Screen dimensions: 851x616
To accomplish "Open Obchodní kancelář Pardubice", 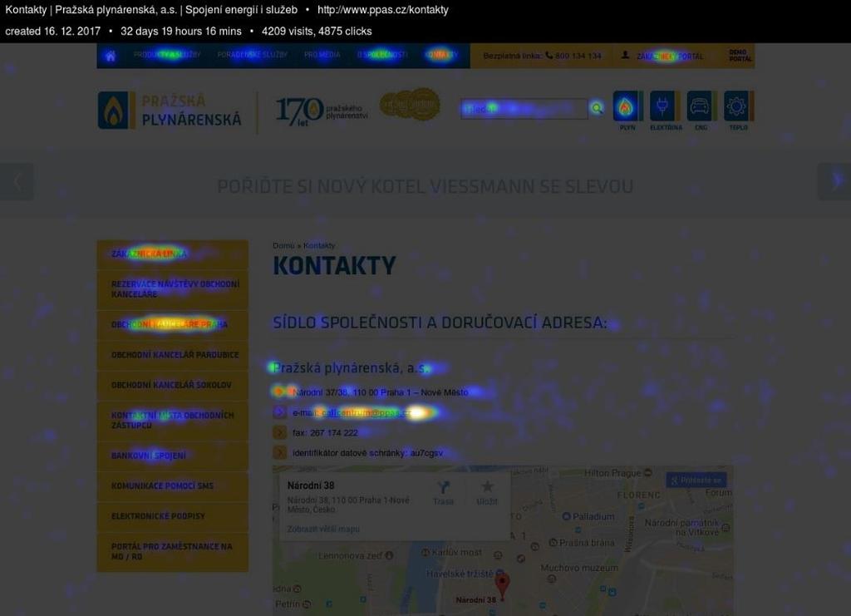I will (x=173, y=355).
